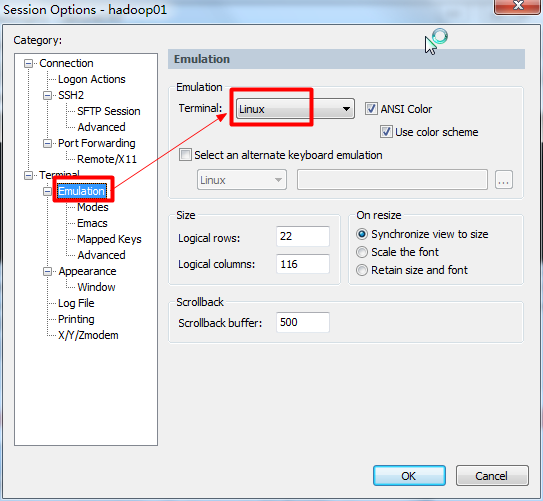Click the Logical rows field
Screen dimensions: 543x501
(303, 236)
